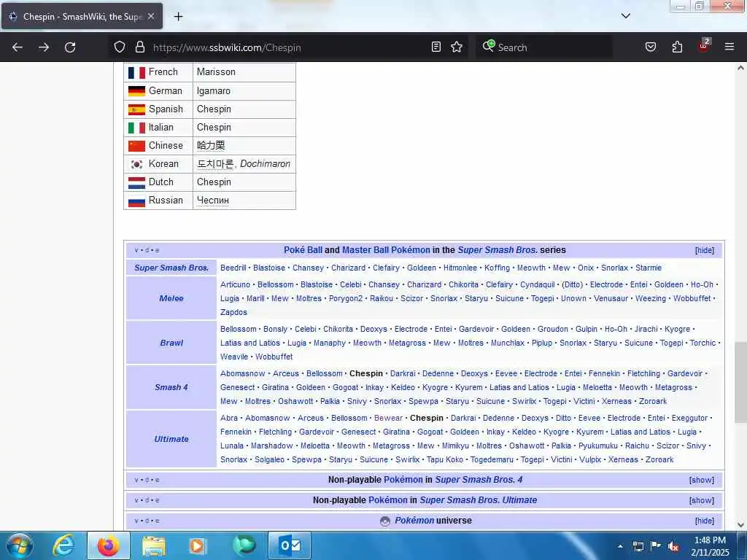
Task: Open Weavile link in Brawl row
Action: (x=234, y=357)
